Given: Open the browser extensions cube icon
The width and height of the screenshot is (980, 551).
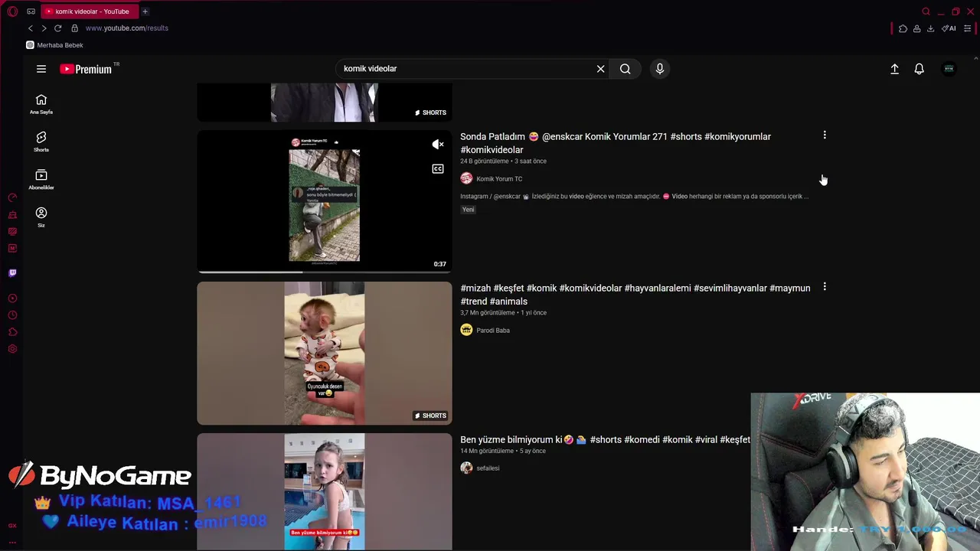Looking at the screenshot, I should tap(903, 28).
